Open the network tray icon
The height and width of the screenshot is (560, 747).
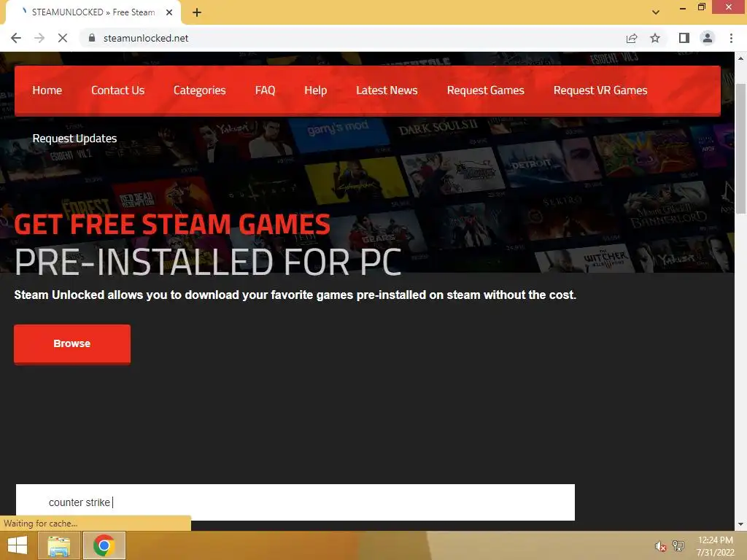click(x=678, y=545)
